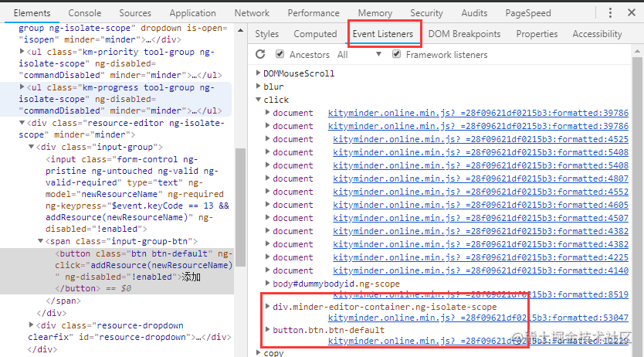
Task: Open source link ending formatted:4552
Action: click(x=480, y=192)
